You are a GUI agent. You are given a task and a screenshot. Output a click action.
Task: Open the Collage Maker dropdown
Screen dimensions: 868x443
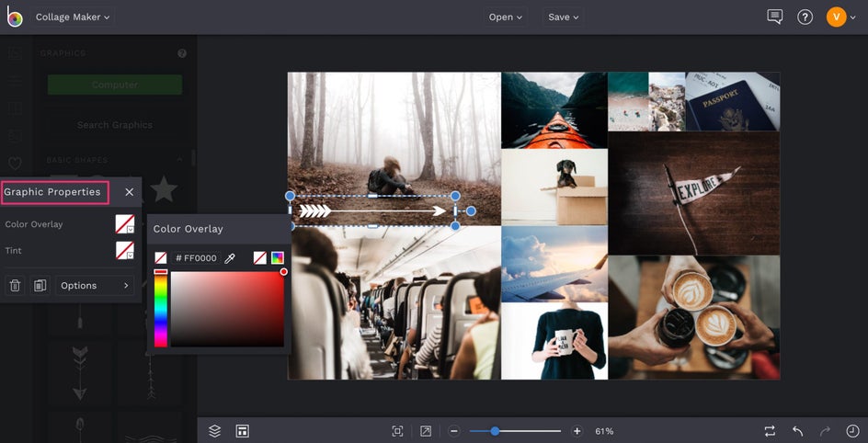pos(73,17)
